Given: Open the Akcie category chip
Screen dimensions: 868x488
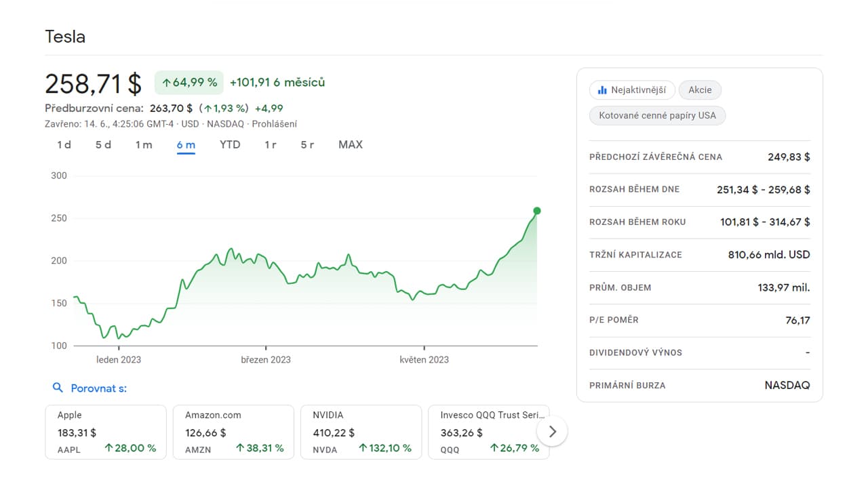Looking at the screenshot, I should tap(700, 90).
